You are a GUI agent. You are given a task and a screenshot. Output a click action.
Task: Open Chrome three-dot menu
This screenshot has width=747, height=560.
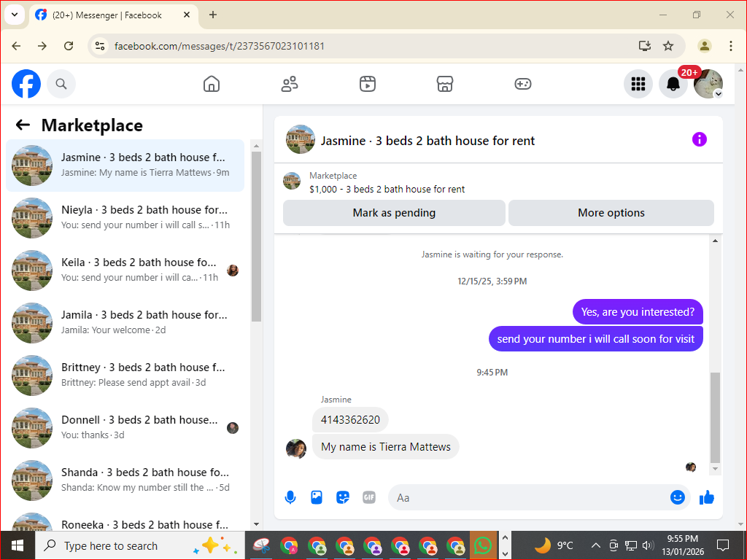pos(731,46)
